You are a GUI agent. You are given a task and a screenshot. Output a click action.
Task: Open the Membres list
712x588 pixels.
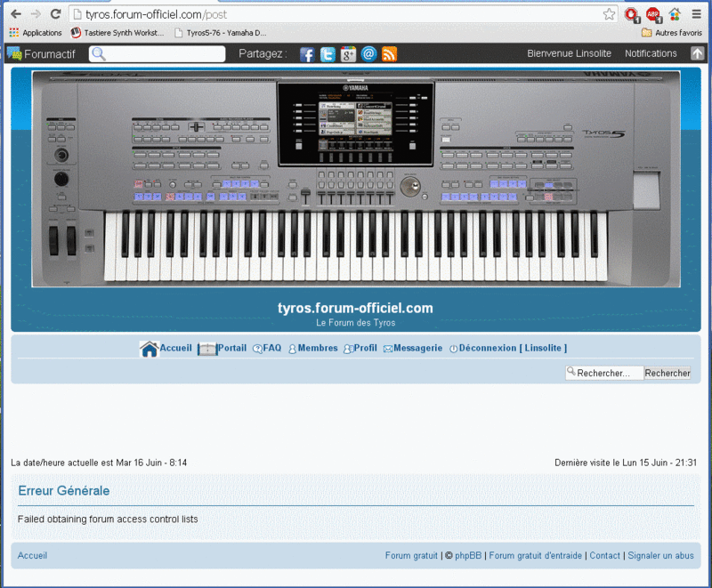coord(318,348)
